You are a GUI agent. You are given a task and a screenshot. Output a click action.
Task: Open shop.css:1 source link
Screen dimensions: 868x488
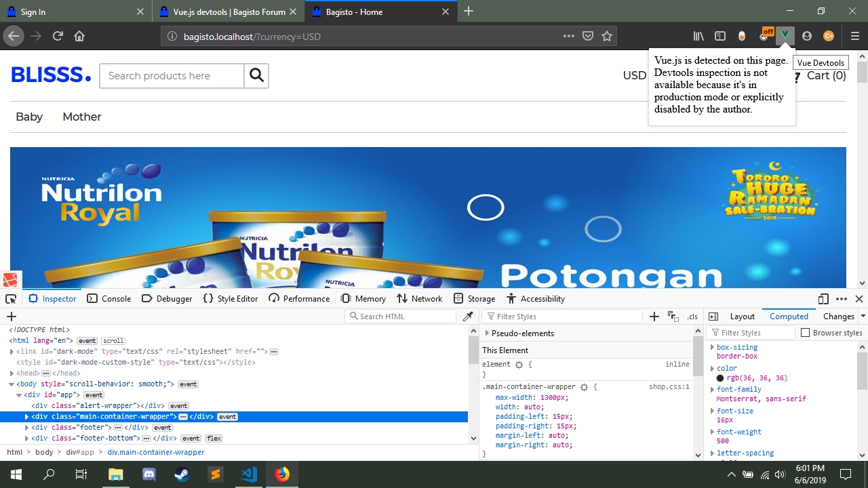(x=669, y=387)
